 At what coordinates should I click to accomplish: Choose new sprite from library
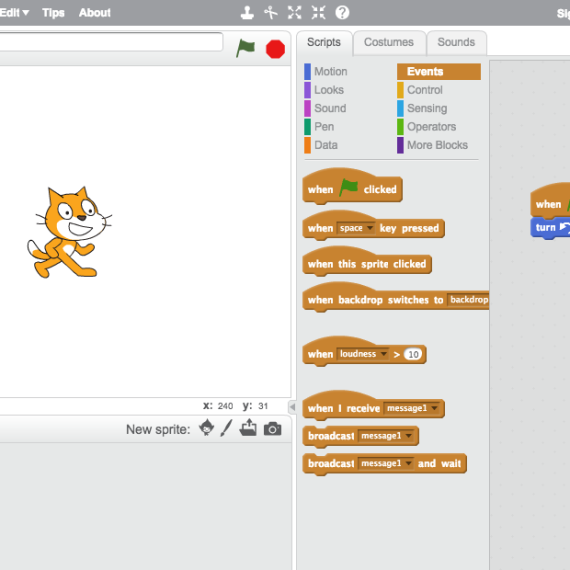[206, 428]
